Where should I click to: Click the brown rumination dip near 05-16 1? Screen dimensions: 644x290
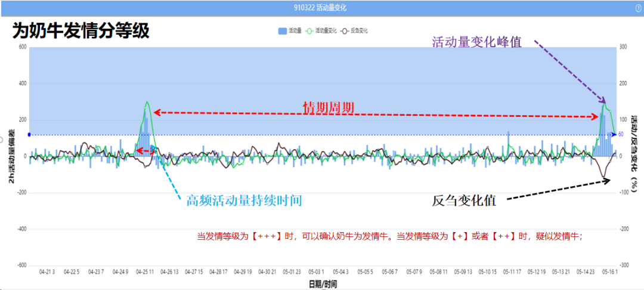[603, 177]
